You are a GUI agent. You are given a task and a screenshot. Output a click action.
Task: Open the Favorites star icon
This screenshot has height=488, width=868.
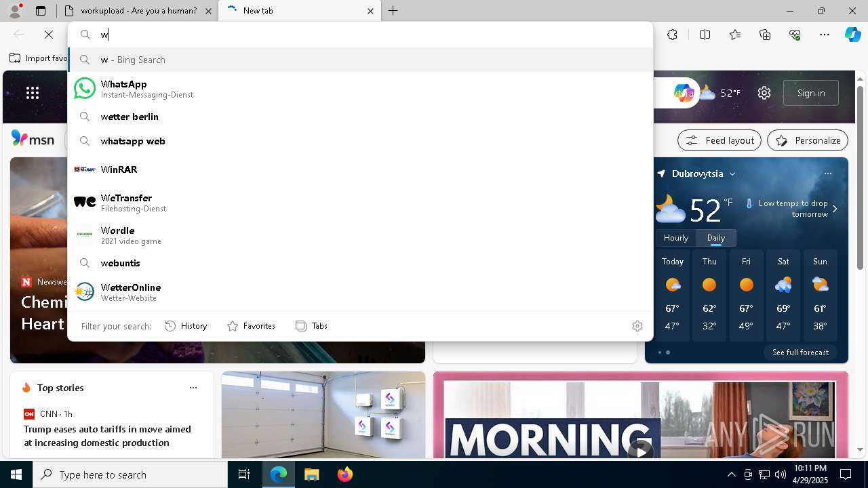tap(735, 35)
